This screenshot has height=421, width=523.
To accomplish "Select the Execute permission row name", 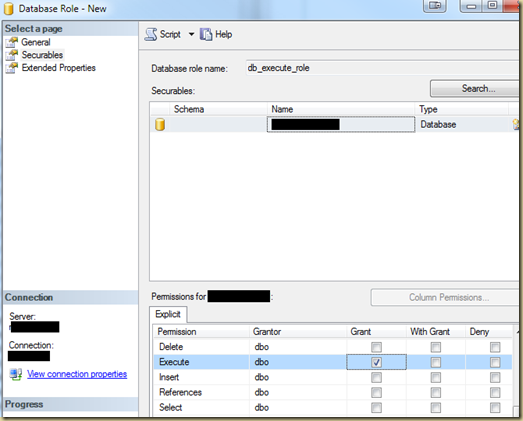I will click(x=174, y=362).
